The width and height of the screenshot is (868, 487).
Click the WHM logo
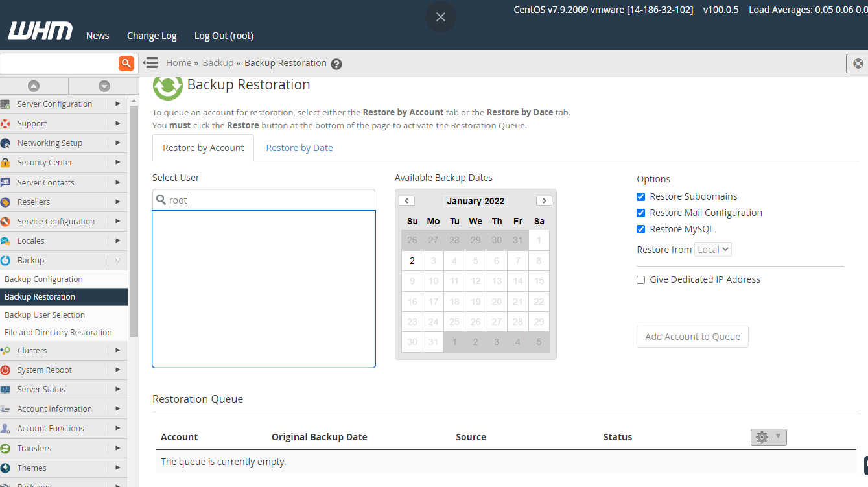(x=40, y=31)
